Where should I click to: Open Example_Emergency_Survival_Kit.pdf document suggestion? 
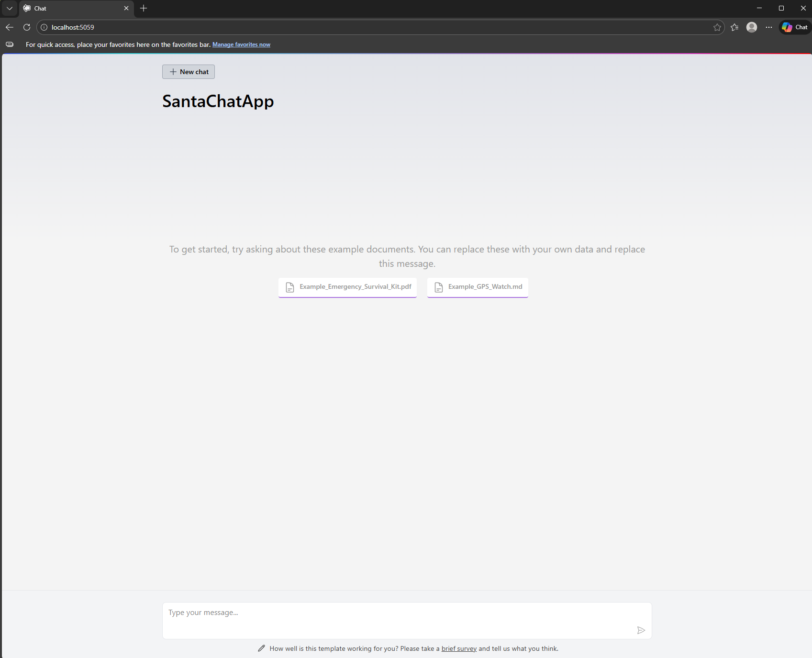[x=347, y=287]
